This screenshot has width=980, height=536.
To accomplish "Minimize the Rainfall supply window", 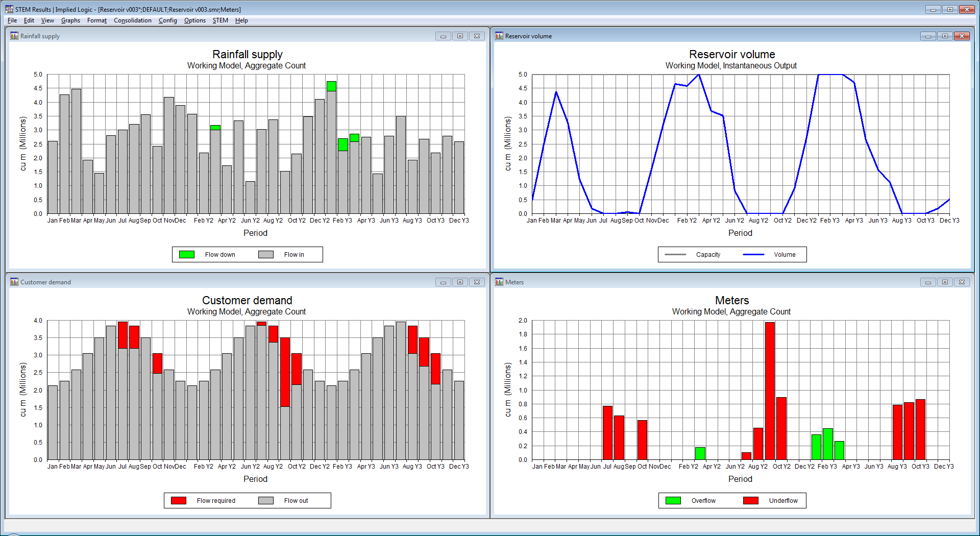I will point(443,36).
